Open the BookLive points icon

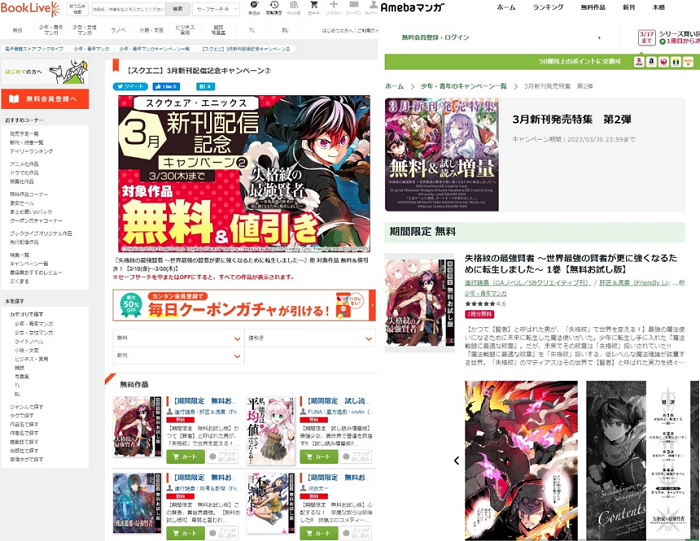[254, 8]
